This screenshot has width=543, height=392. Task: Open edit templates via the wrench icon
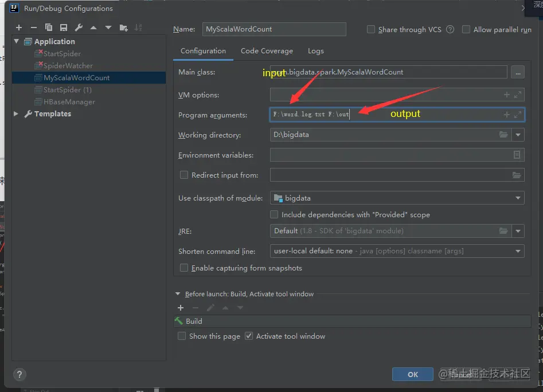pyautogui.click(x=79, y=28)
